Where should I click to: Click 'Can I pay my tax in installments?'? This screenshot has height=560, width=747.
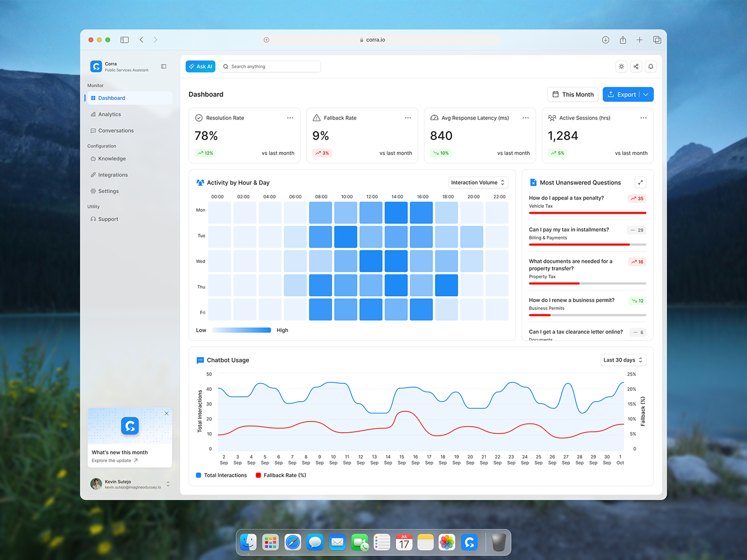[569, 229]
